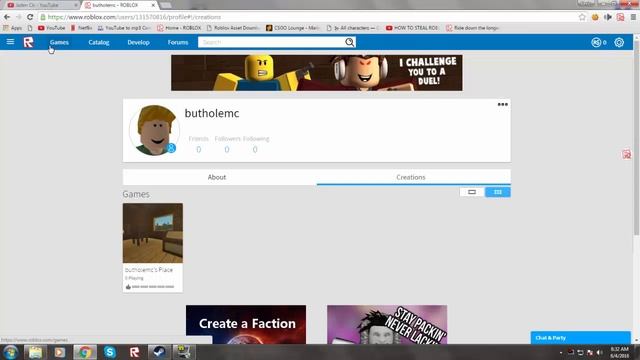Open the Create a Faction ad
This screenshot has height=360, width=640.
coord(246,324)
